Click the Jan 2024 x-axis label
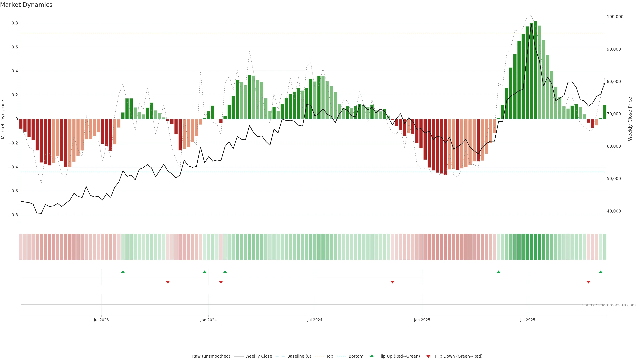Image resolution: width=644 pixels, height=362 pixels. coord(208,320)
